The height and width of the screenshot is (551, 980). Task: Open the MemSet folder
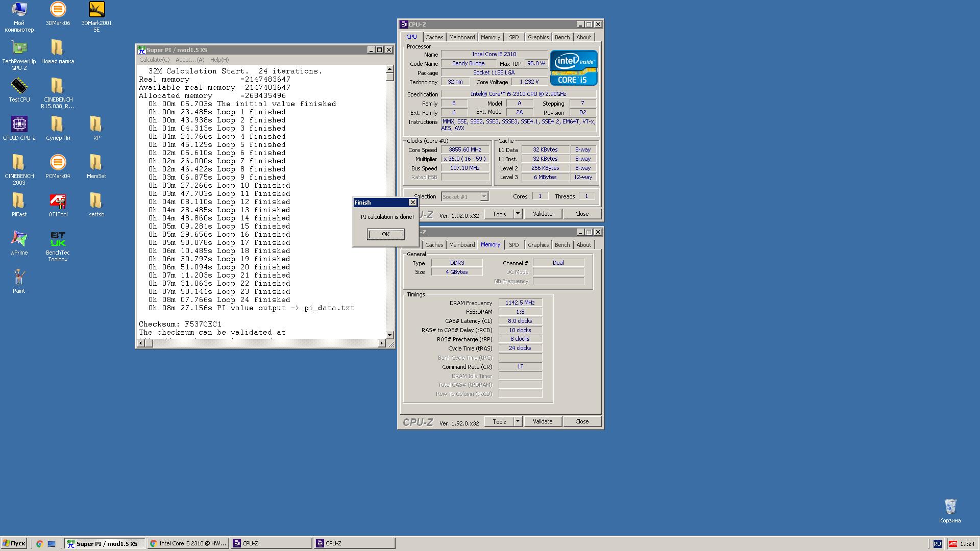coord(96,167)
